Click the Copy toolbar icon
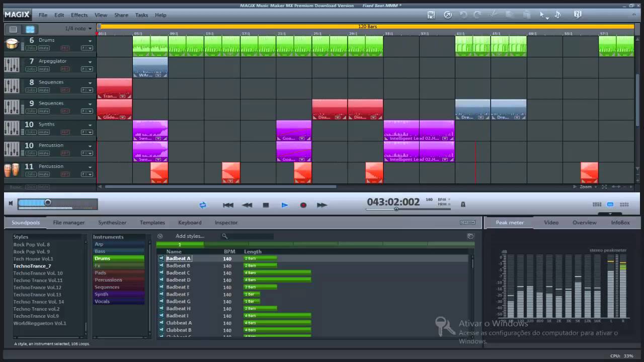Screen dimensions: 644x362 click(509, 15)
